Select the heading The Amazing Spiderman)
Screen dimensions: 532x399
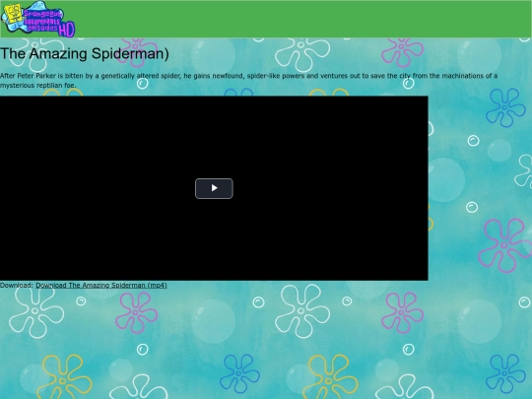coord(85,53)
